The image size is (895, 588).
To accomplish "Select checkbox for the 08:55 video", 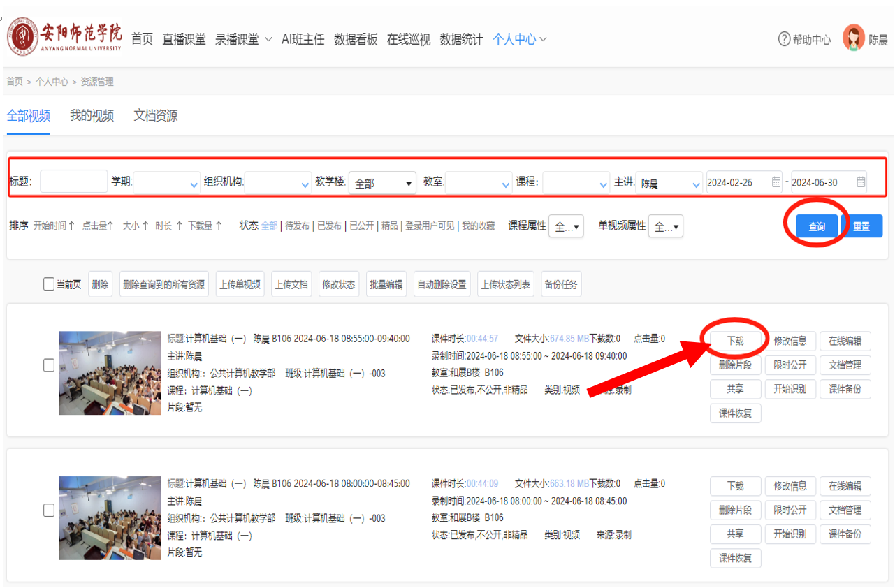I will click(49, 365).
